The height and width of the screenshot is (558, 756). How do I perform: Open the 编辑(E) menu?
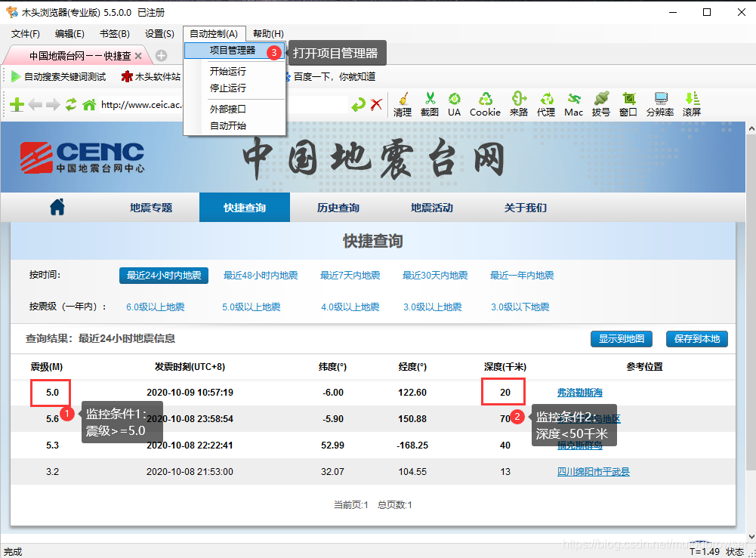pyautogui.click(x=69, y=34)
